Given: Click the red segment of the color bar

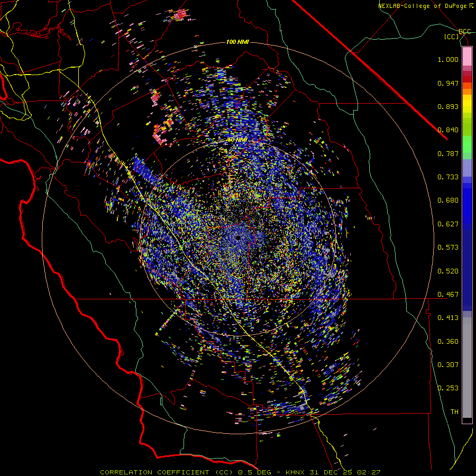Looking at the screenshot, I should click(467, 79).
